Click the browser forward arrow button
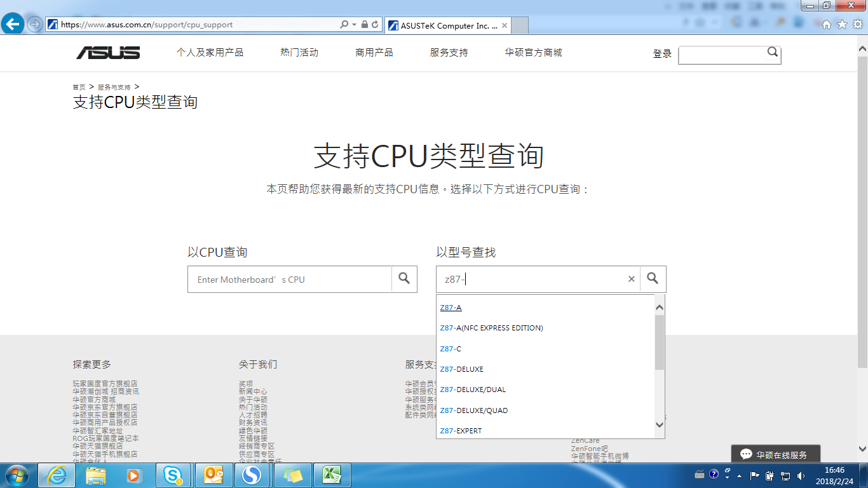The height and width of the screenshot is (488, 868). [34, 25]
